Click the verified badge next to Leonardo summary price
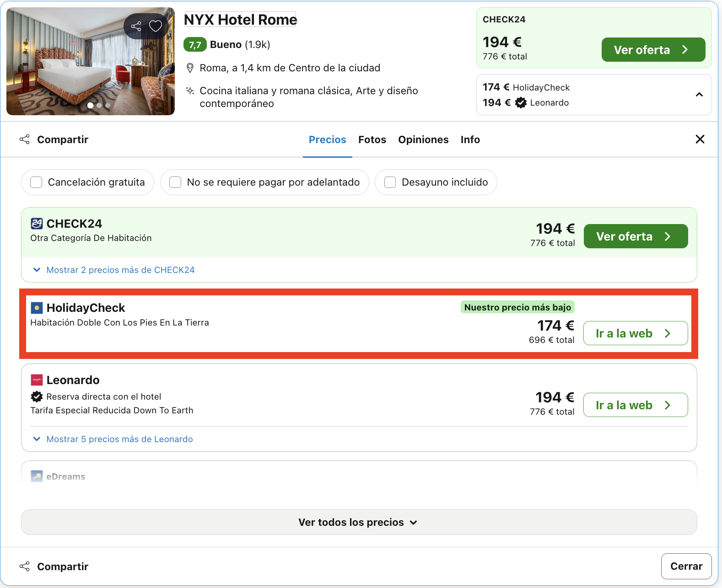 pos(521,103)
